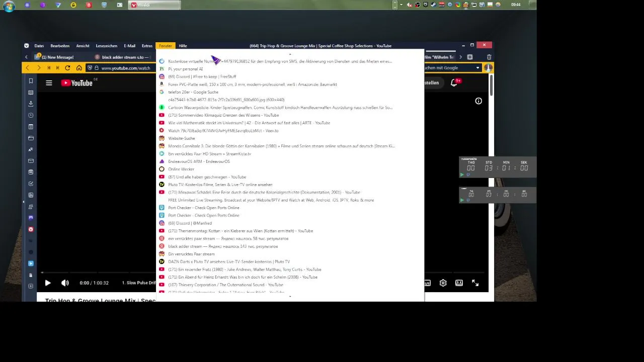
Task: Open the Mail panel in the sidebar
Action: pyautogui.click(x=31, y=161)
